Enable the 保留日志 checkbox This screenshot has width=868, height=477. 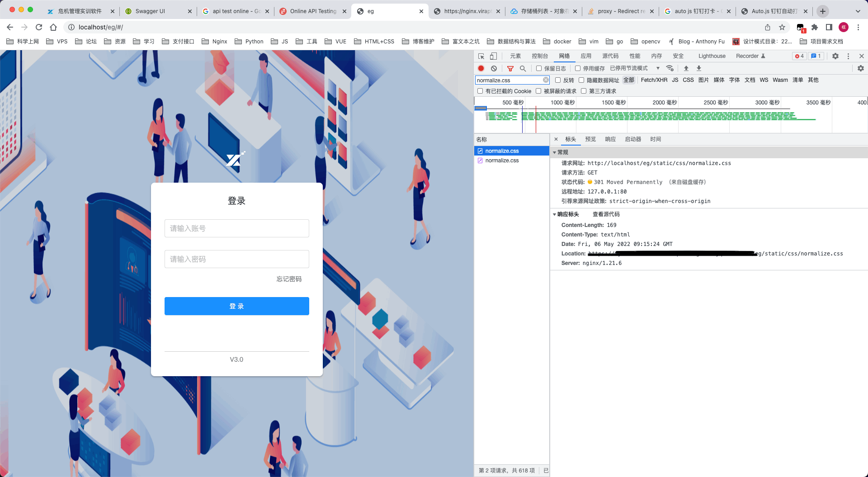click(x=539, y=68)
